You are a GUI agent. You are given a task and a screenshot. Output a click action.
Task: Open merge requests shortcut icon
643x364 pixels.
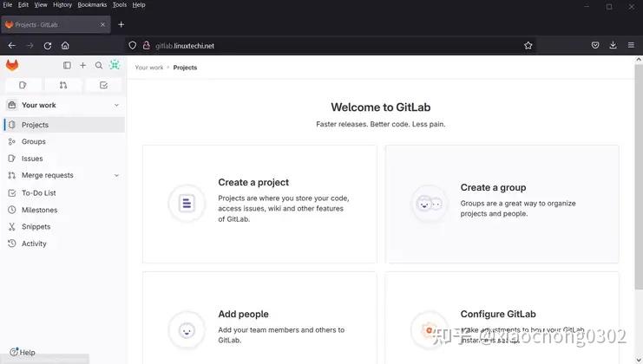tap(63, 85)
